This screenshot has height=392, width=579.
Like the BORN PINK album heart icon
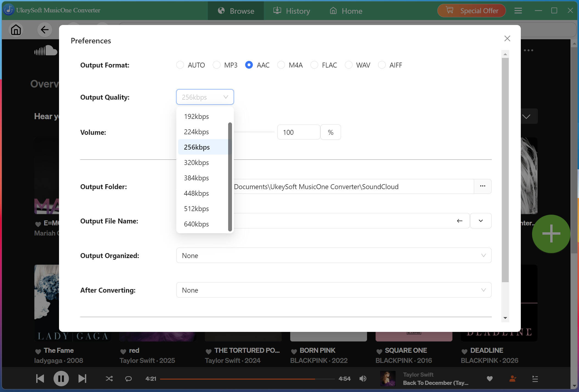[x=294, y=351]
